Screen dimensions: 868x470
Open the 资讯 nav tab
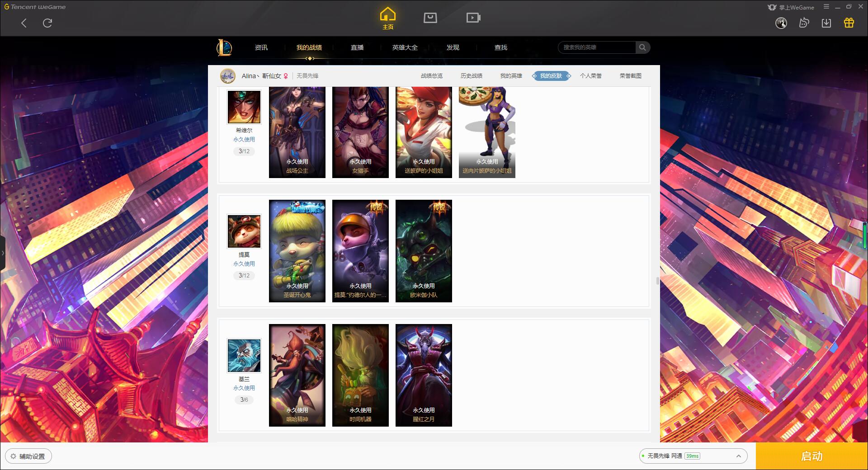(261, 47)
